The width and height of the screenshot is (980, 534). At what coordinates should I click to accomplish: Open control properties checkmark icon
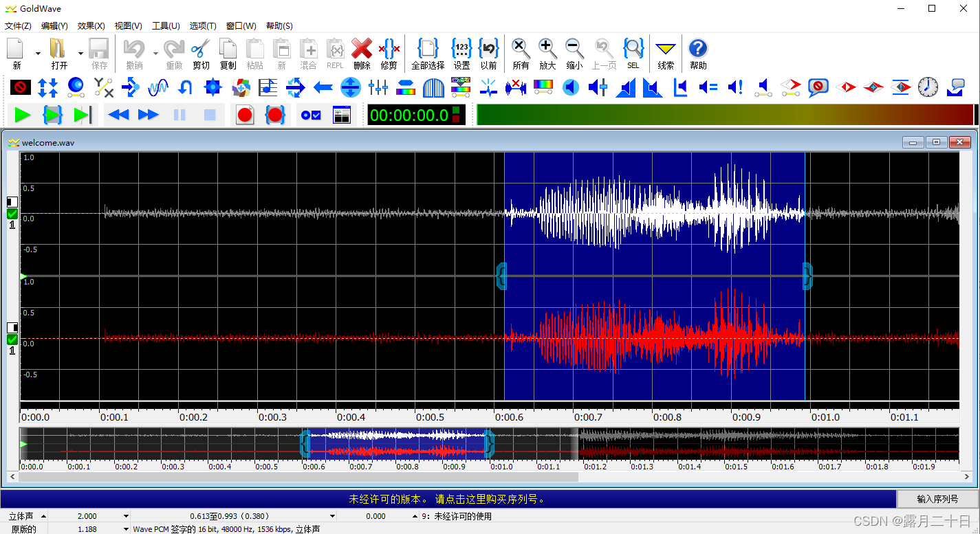click(x=311, y=115)
